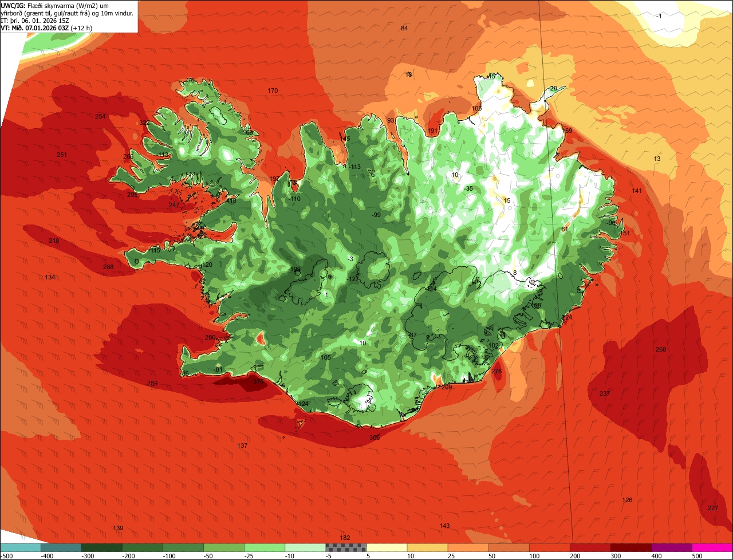Click the map value "280" off the Reykjanes peninsula
This screenshot has width=733, height=560.
[x=210, y=337]
